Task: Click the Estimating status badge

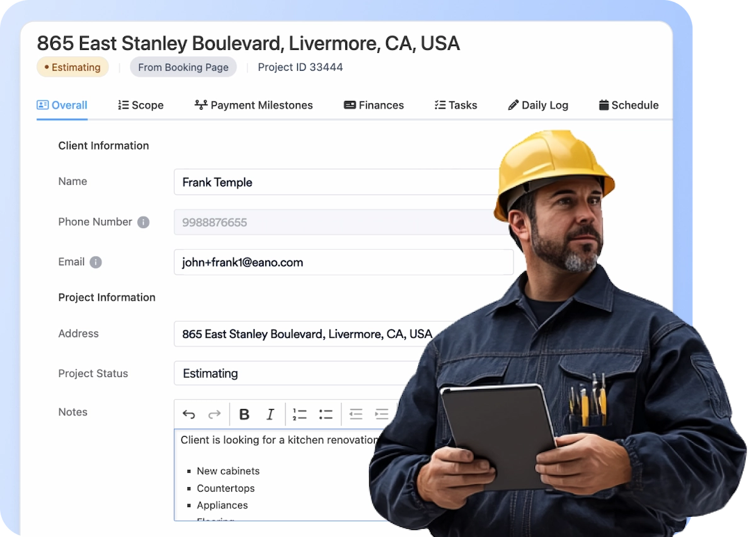Action: click(72, 67)
